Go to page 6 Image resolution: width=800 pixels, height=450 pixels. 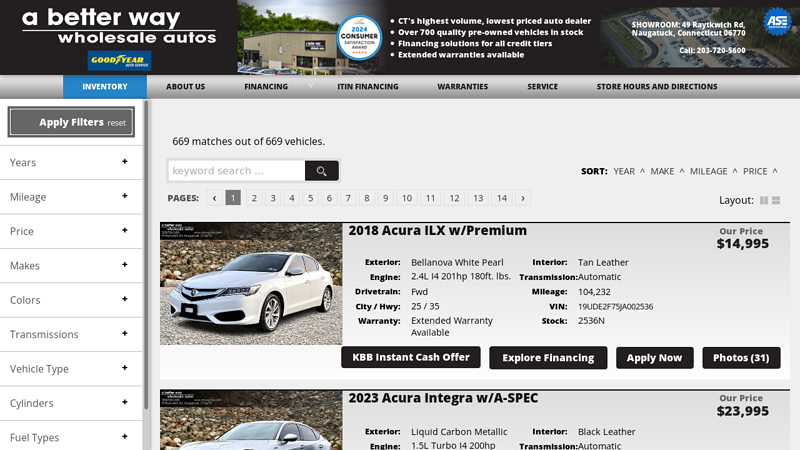tap(329, 198)
